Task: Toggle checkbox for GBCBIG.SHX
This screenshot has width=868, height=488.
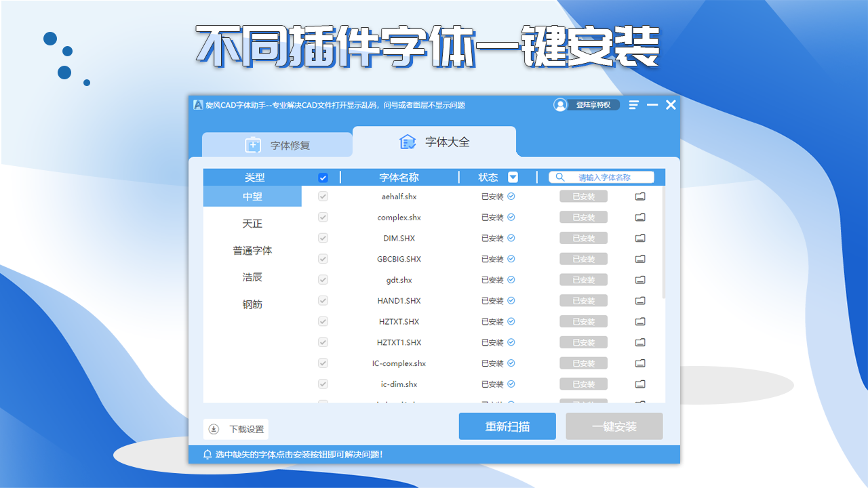Action: coord(323,259)
